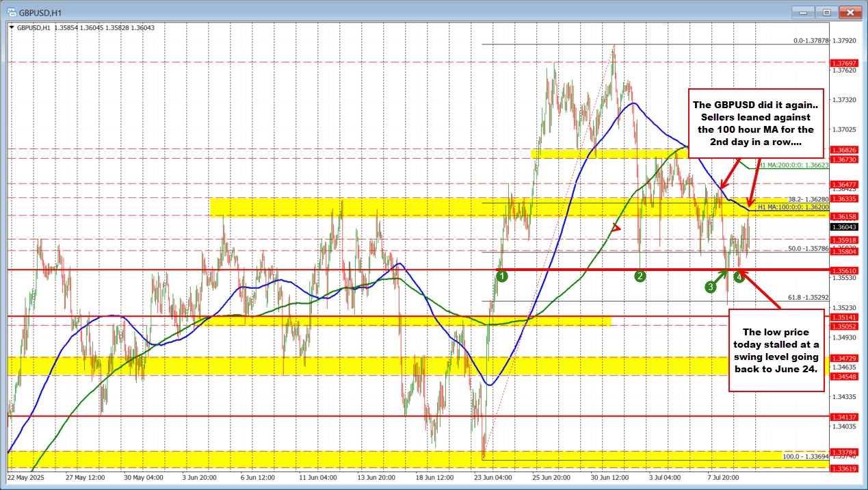Screen dimensions: 868x490
Task: Select the green numbered marker 4
Action: (739, 276)
